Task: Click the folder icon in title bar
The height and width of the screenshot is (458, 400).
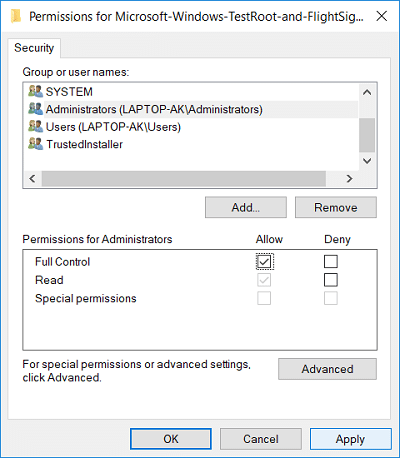Action: [15, 16]
